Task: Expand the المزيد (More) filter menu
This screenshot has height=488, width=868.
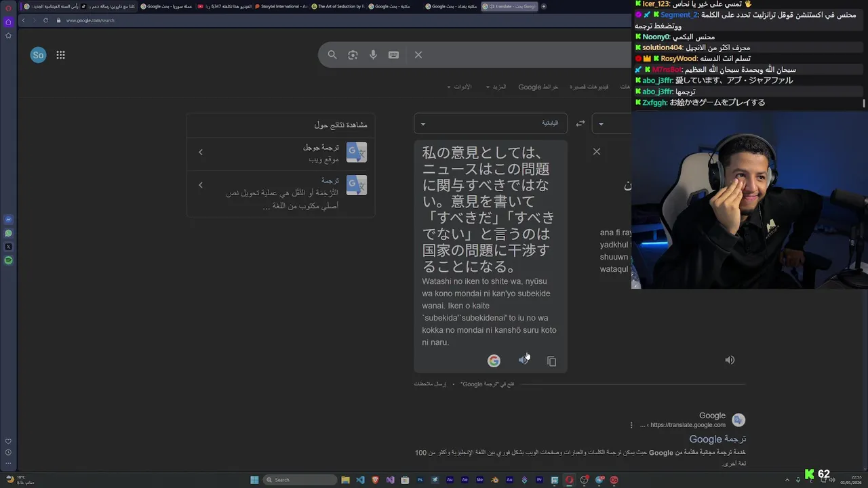Action: pos(496,87)
